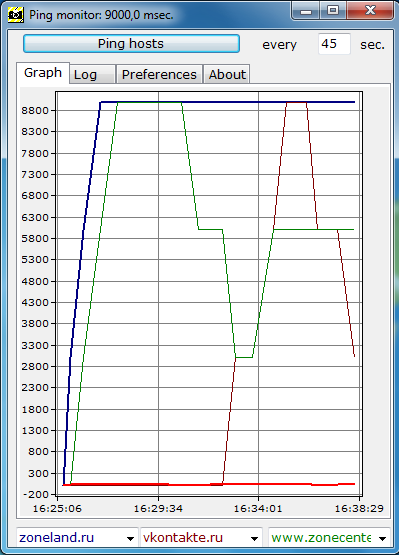
Task: Minimize the Ping monitor window
Action: (x=306, y=11)
